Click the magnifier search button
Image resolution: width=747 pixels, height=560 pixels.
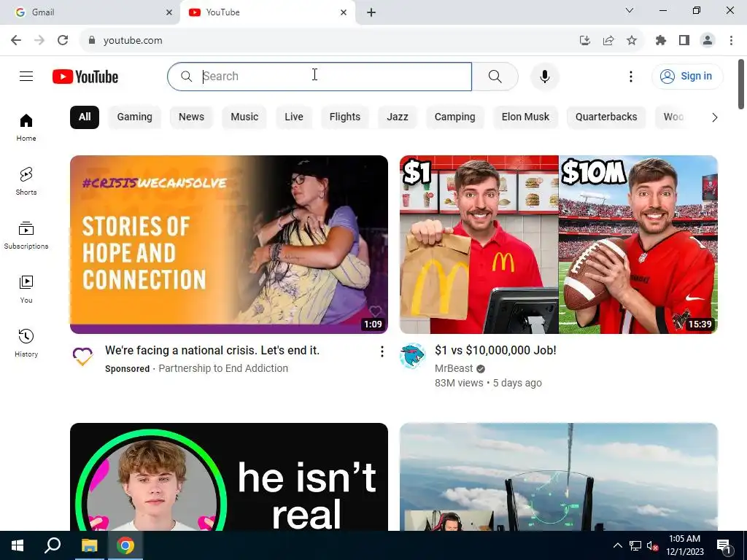[495, 76]
